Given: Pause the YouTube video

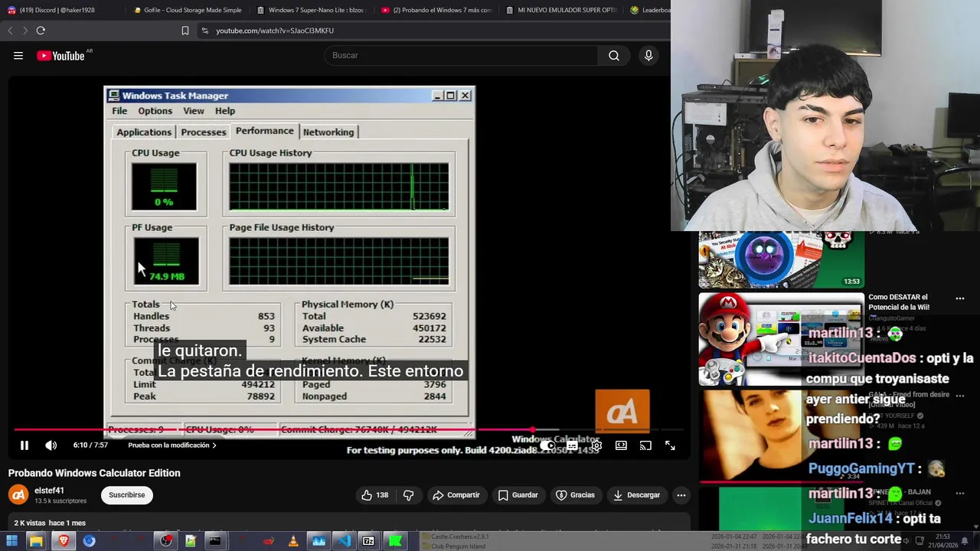Looking at the screenshot, I should [24, 445].
